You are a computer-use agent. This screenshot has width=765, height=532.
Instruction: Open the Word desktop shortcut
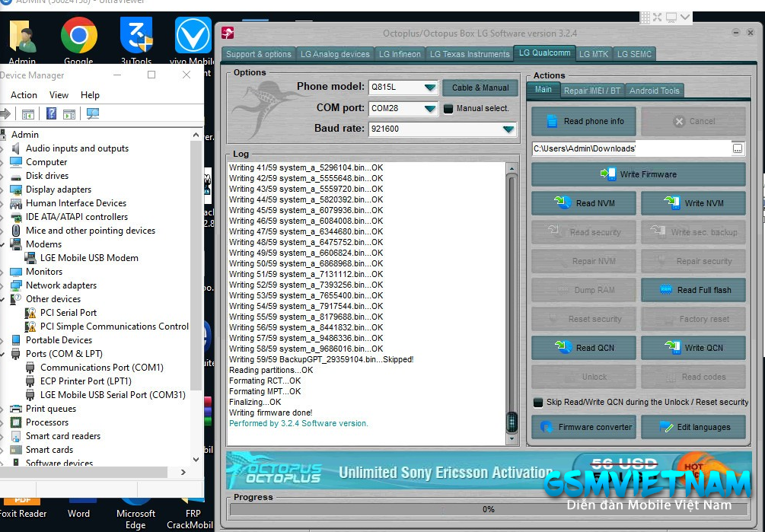coord(79,508)
